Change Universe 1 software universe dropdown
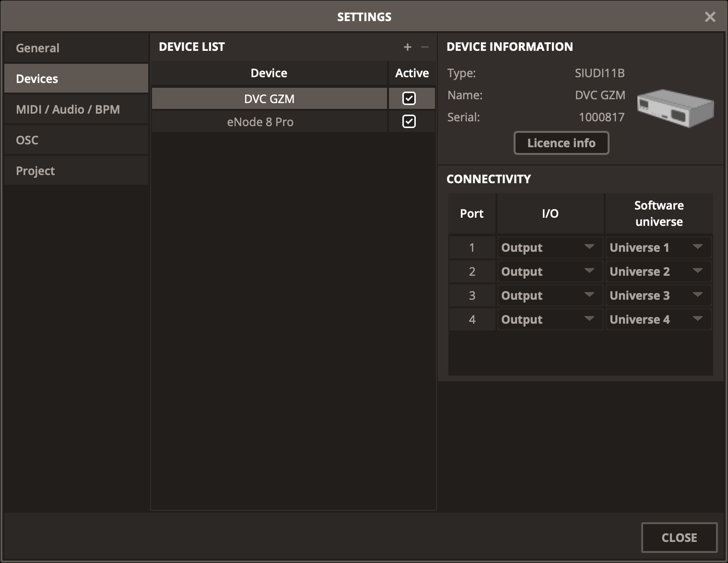 (x=658, y=247)
